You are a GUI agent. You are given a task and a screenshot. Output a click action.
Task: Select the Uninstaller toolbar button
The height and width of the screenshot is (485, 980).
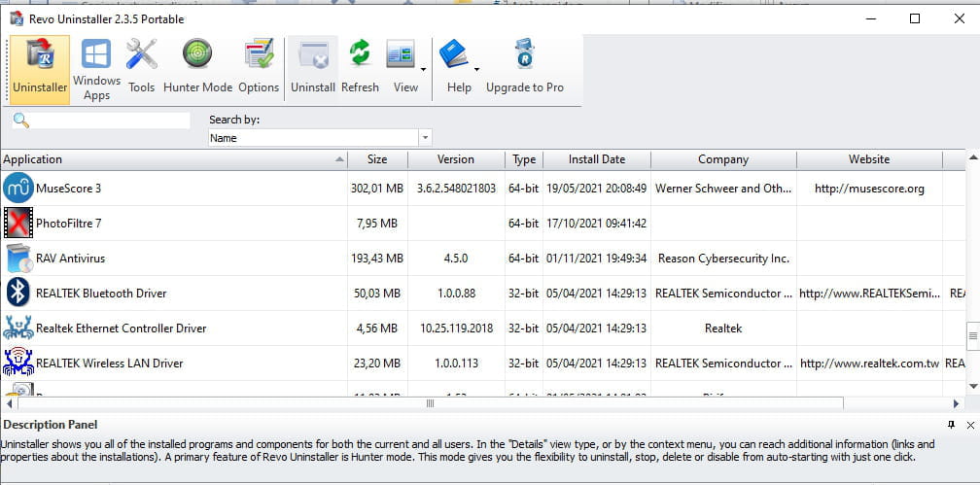click(x=40, y=70)
